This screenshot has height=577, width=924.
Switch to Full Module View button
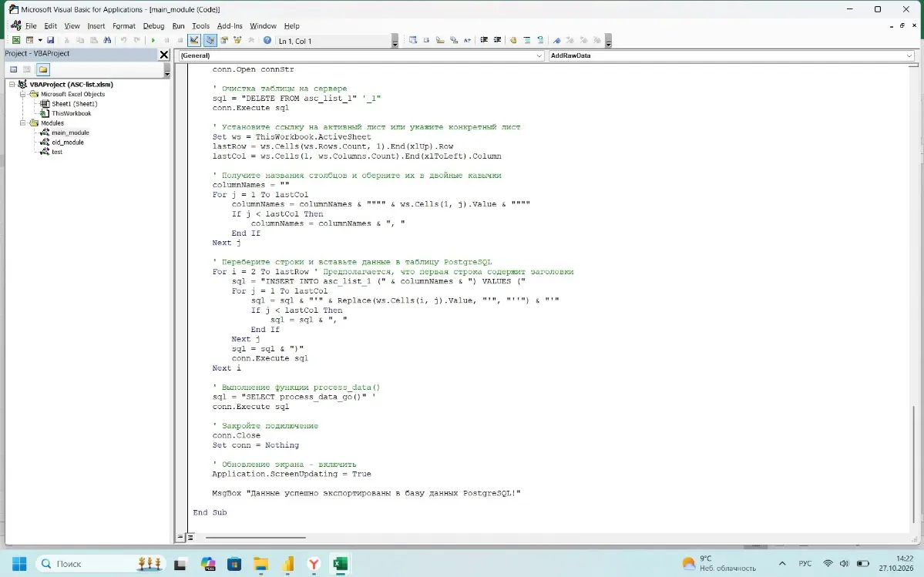point(190,537)
